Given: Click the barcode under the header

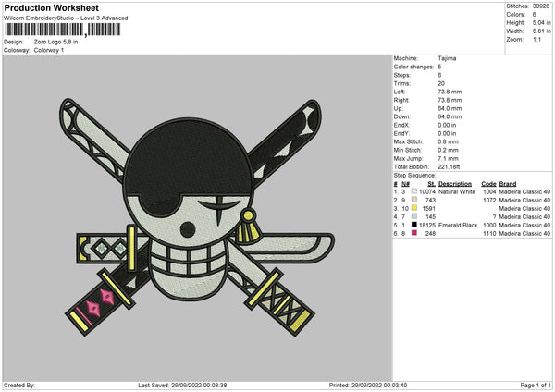Looking at the screenshot, I should [x=62, y=30].
